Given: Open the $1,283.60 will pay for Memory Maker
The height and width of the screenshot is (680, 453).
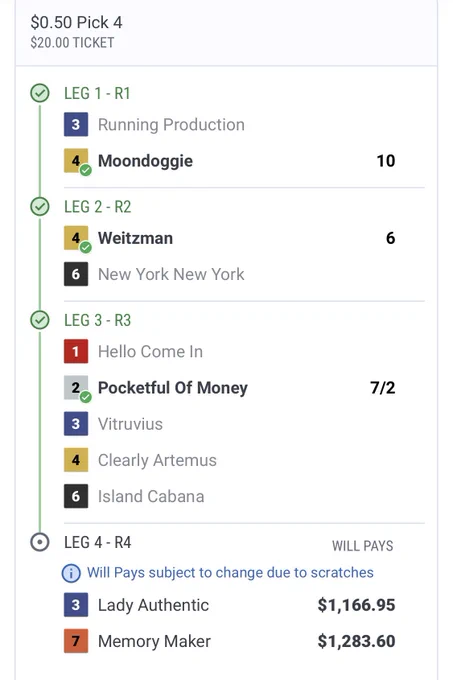Looking at the screenshot, I should [356, 641].
